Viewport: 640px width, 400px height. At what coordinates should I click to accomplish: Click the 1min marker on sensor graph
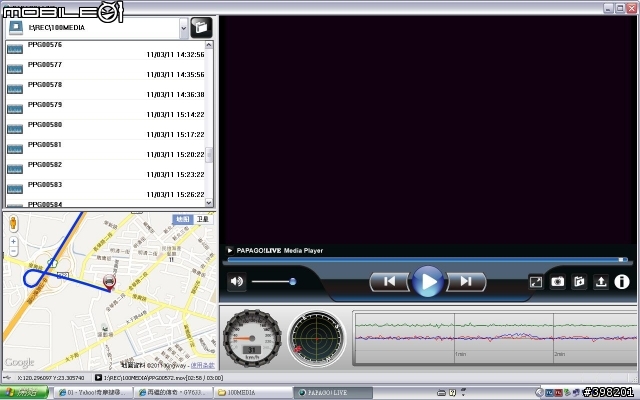460,354
